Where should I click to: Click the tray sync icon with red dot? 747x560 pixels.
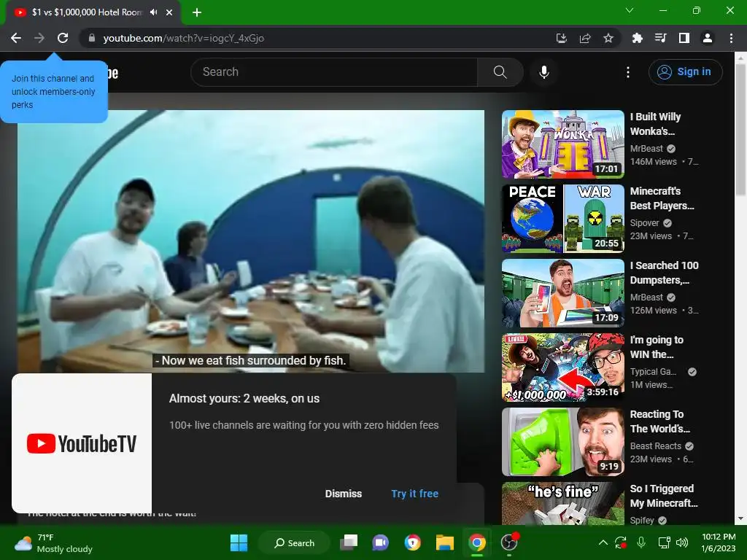621,542
